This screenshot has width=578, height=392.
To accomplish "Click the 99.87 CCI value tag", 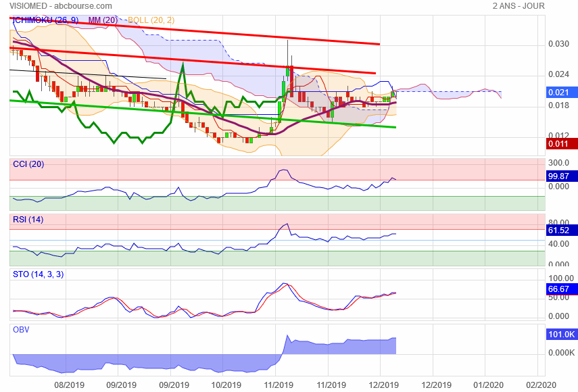I will pos(561,176).
